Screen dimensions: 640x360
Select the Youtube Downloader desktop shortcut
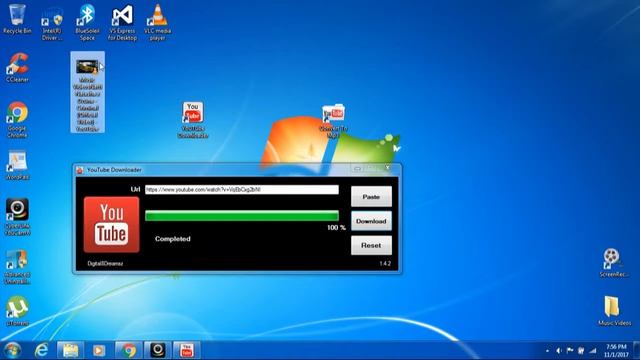click(x=193, y=120)
